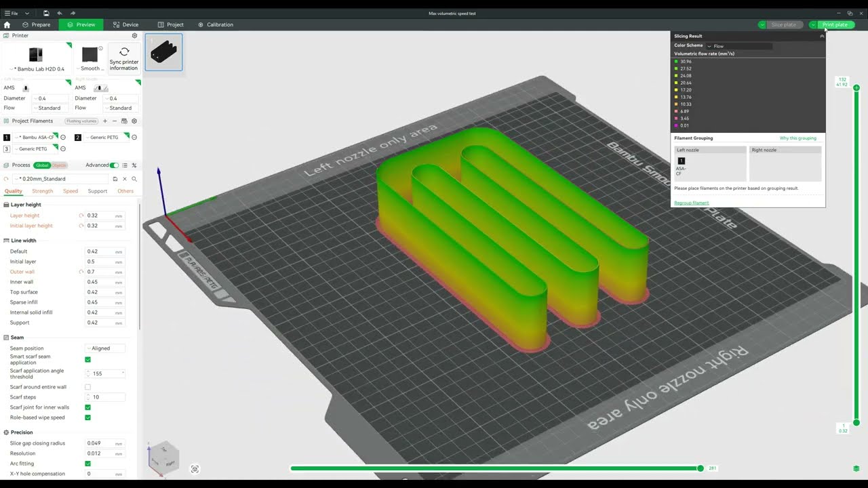This screenshot has width=868, height=488.
Task: Open the home screen icon
Action: (7, 24)
